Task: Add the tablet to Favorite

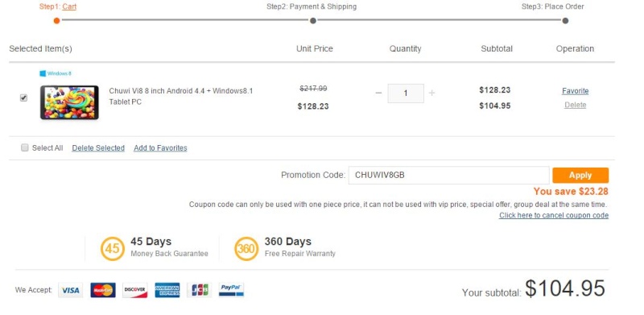Action: point(575,91)
